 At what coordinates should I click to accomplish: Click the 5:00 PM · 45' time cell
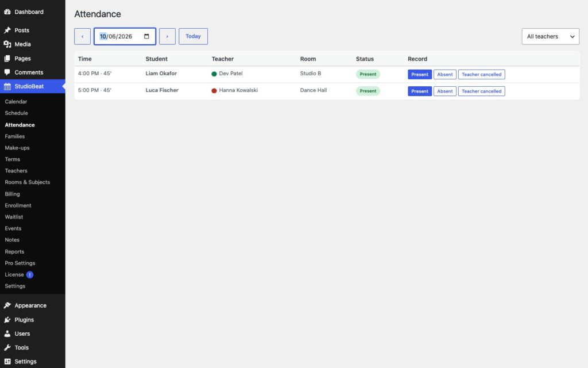coord(95,90)
